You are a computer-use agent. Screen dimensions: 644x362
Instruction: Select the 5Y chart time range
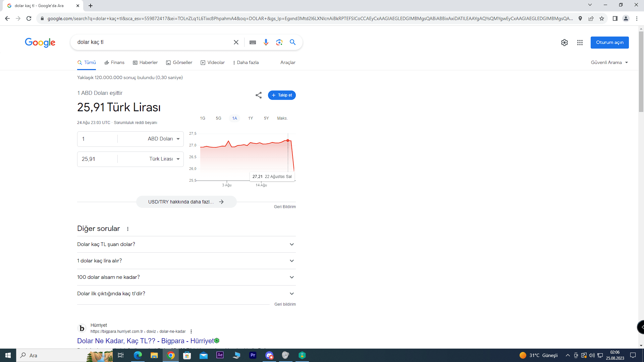[x=266, y=118]
